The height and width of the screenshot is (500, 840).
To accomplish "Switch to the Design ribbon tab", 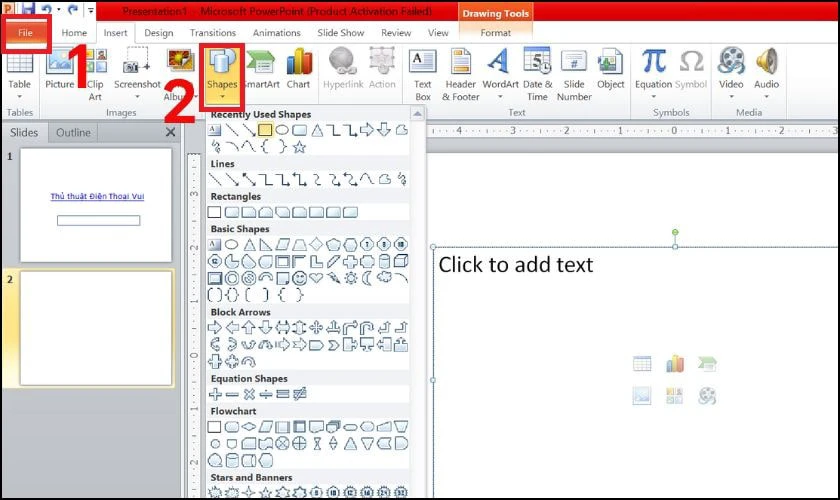I will coord(159,33).
